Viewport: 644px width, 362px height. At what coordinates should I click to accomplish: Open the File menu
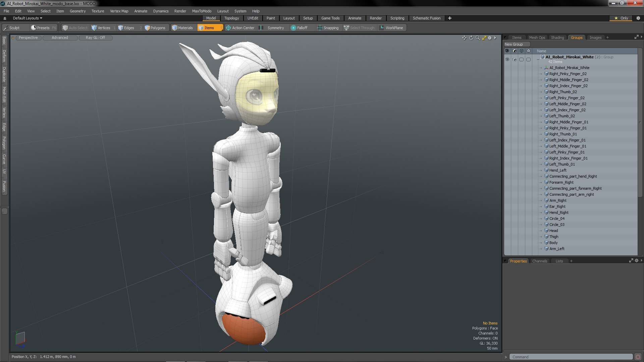pyautogui.click(x=6, y=11)
